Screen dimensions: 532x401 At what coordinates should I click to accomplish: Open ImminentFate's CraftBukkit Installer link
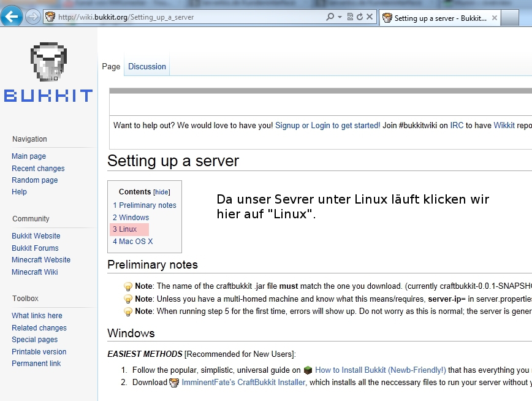243,383
